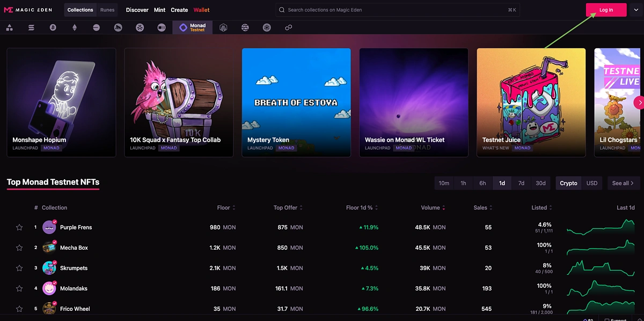
Task: Open the 10K Squad x Fantasy Top card
Action: (179, 103)
